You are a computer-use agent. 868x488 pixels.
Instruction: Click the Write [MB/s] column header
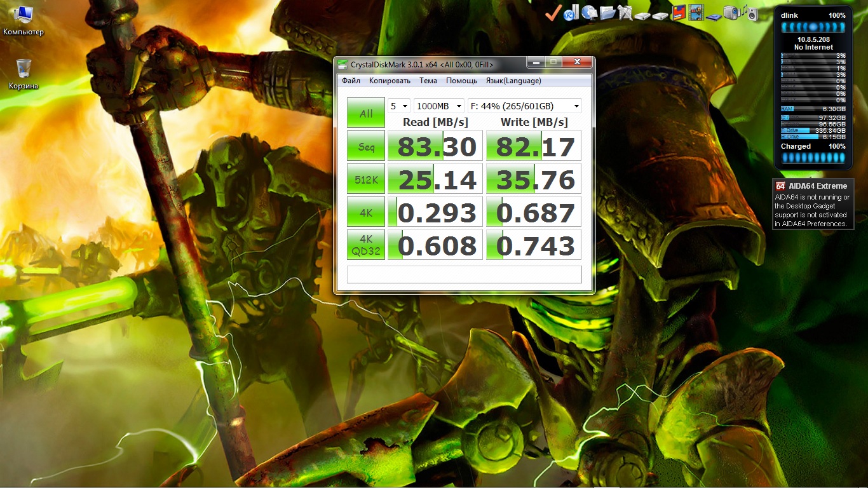[x=534, y=122]
